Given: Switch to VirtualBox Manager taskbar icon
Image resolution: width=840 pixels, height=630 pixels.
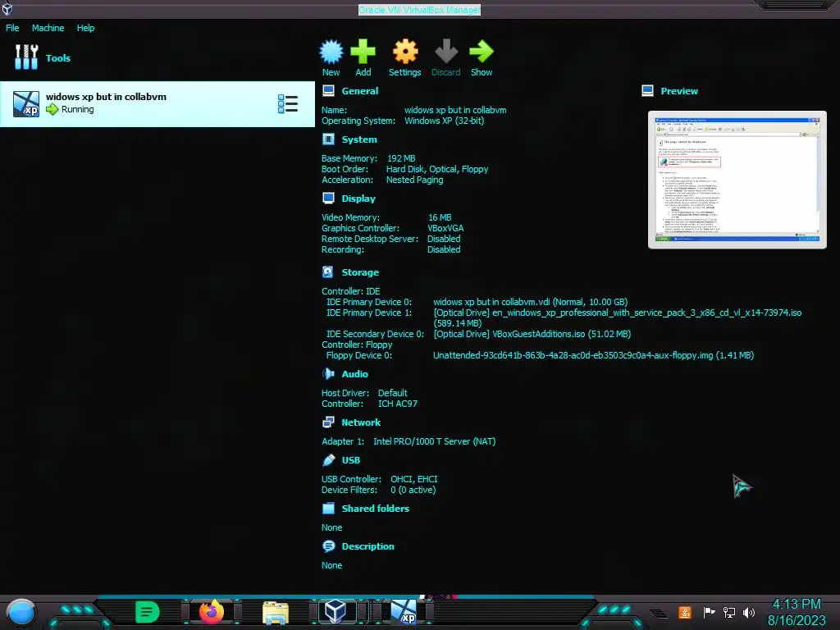Looking at the screenshot, I should click(336, 611).
